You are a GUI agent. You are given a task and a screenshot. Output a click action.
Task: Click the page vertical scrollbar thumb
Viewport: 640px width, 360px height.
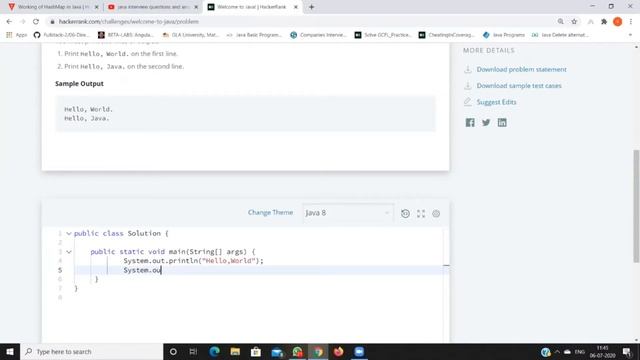(x=636, y=206)
